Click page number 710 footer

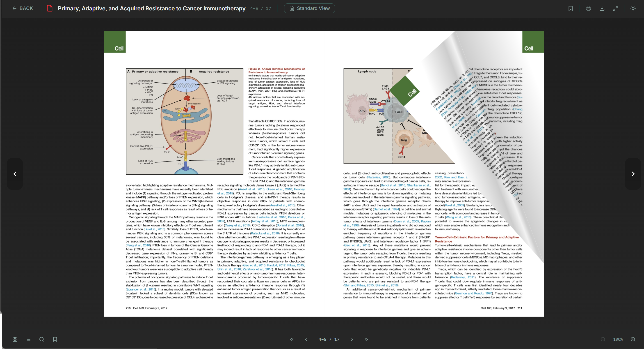point(128,308)
